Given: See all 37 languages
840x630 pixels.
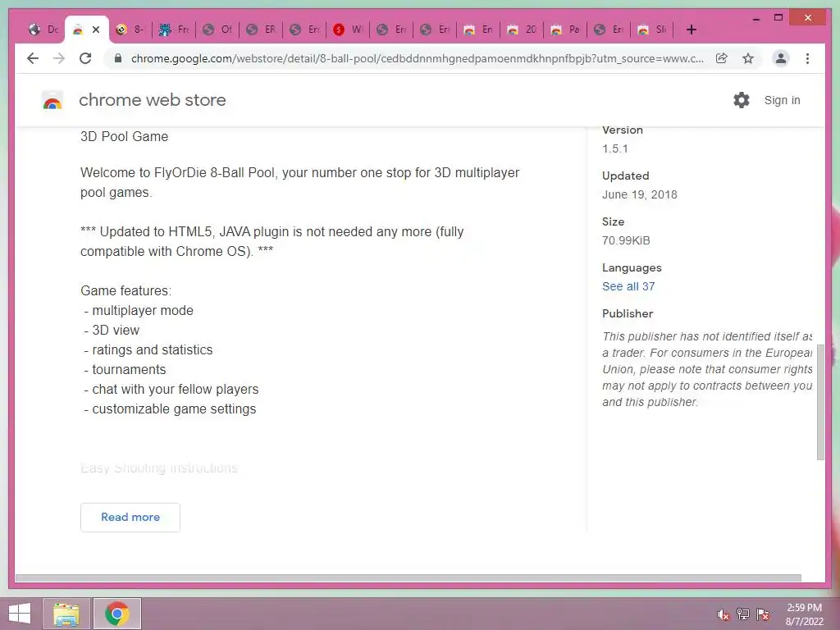Looking at the screenshot, I should pyautogui.click(x=628, y=286).
